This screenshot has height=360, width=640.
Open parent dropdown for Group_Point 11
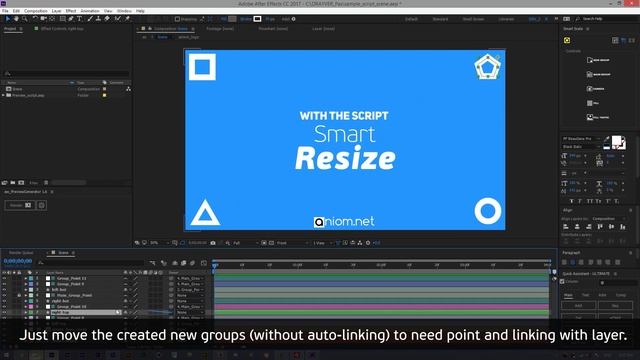coord(190,278)
